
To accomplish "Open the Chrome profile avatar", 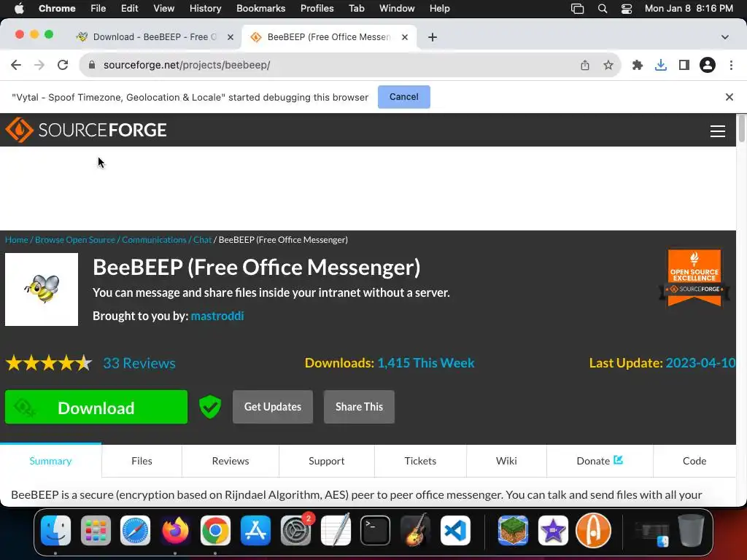I will coord(708,65).
